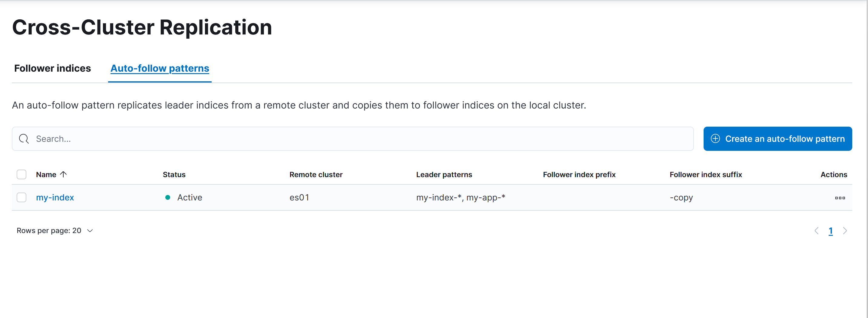This screenshot has height=318, width=868.
Task: Click chevron next to Rows per page
Action: tap(90, 231)
